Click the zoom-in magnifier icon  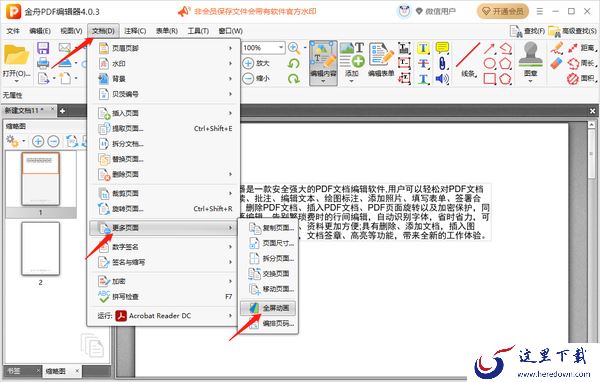coord(294,48)
